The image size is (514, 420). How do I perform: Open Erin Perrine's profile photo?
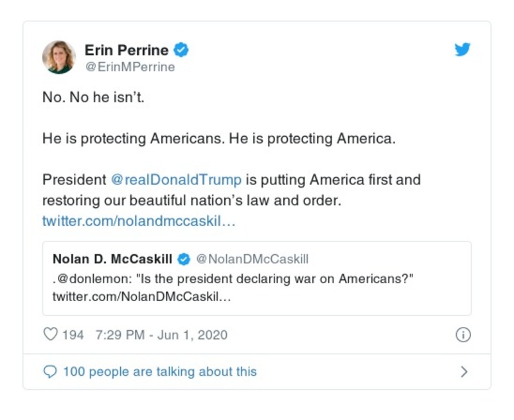click(59, 57)
